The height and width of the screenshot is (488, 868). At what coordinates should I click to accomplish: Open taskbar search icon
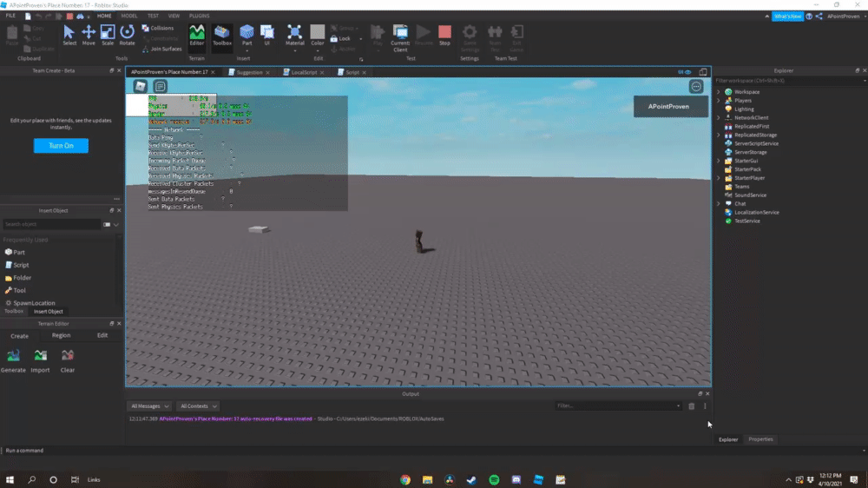(x=32, y=479)
